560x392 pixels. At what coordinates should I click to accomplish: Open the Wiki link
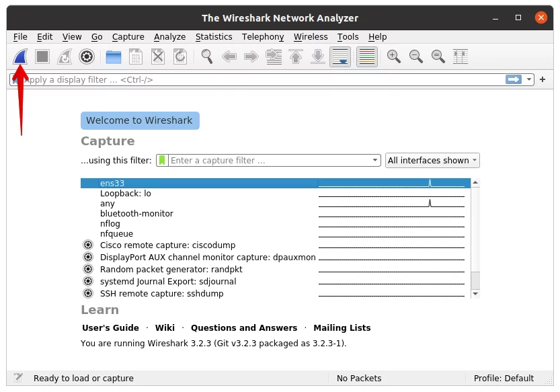pyautogui.click(x=165, y=327)
